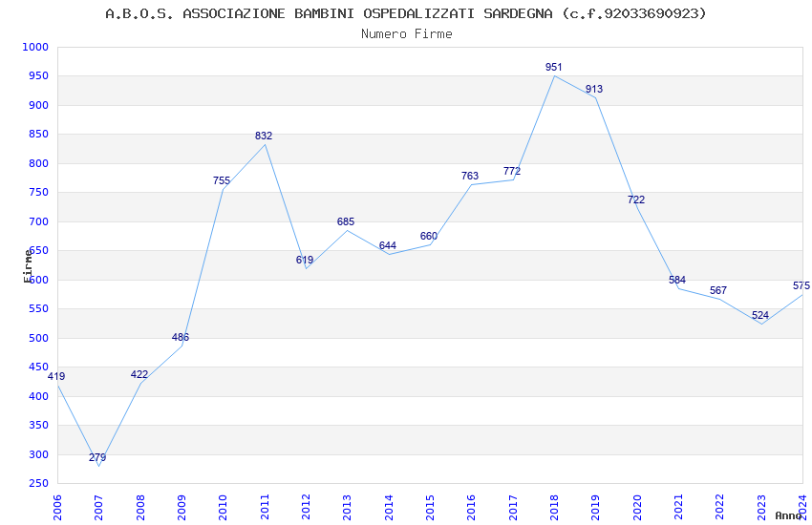Screen dimensions: 812x525
Task: Click the x-axis year 2006
Action: click(57, 508)
